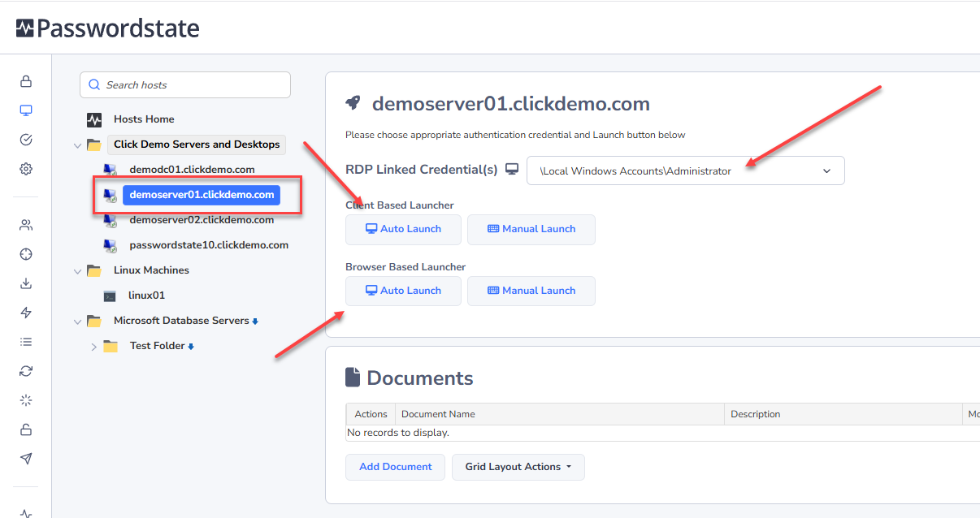This screenshot has height=518, width=980.
Task: Click the monitor icon beside RDP Linked Credential(s)
Action: [x=512, y=170]
